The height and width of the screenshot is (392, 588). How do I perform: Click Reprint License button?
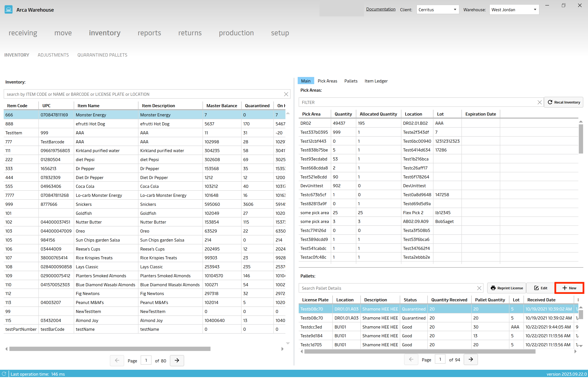(x=507, y=288)
